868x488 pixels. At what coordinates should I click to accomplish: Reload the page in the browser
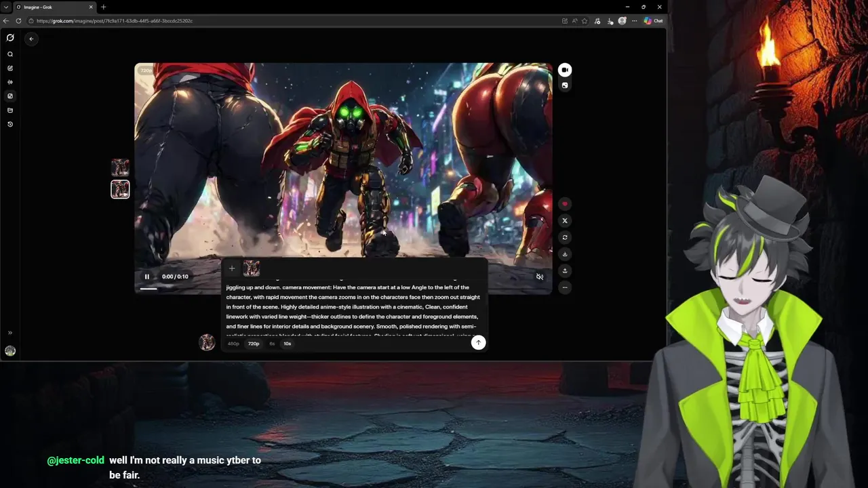(18, 21)
